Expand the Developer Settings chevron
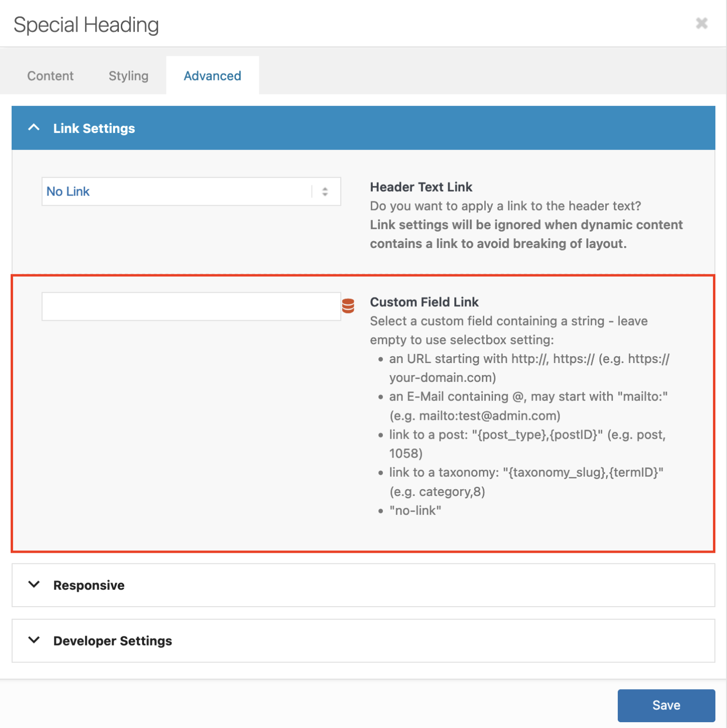The image size is (727, 728). click(34, 640)
